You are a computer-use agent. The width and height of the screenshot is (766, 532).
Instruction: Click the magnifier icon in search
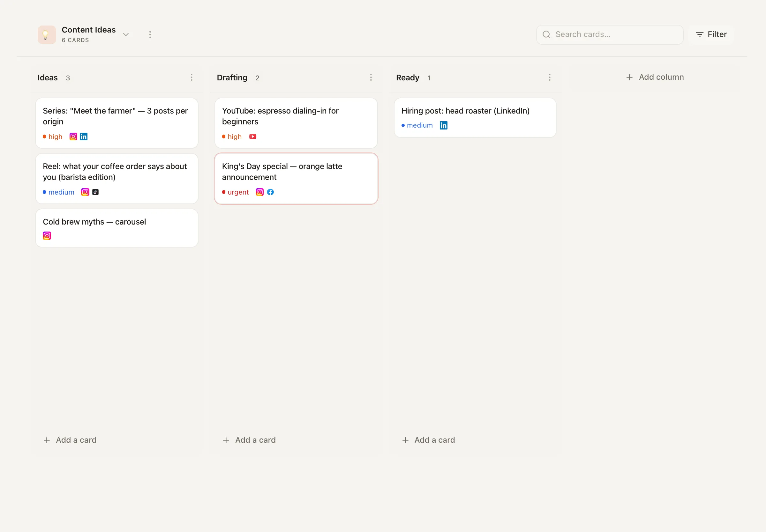(546, 35)
